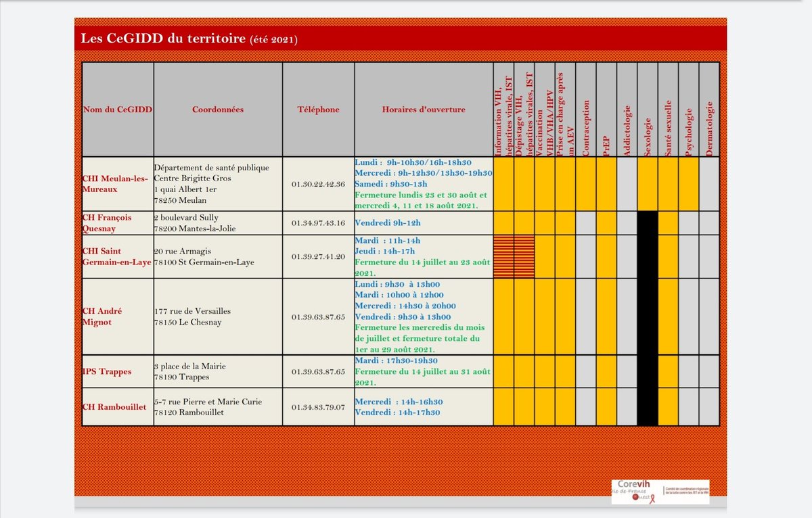
Task: Select the 'IPS Trappes' row name
Action: [106, 371]
